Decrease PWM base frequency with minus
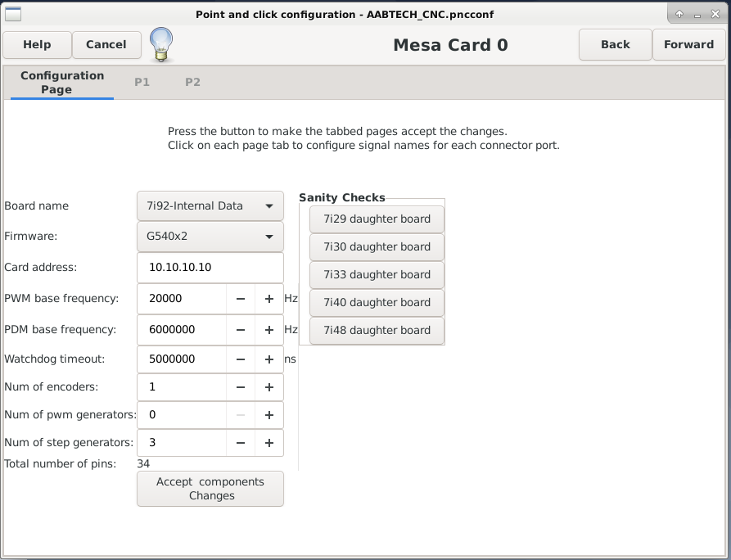Image resolution: width=731 pixels, height=560 pixels. tap(241, 299)
